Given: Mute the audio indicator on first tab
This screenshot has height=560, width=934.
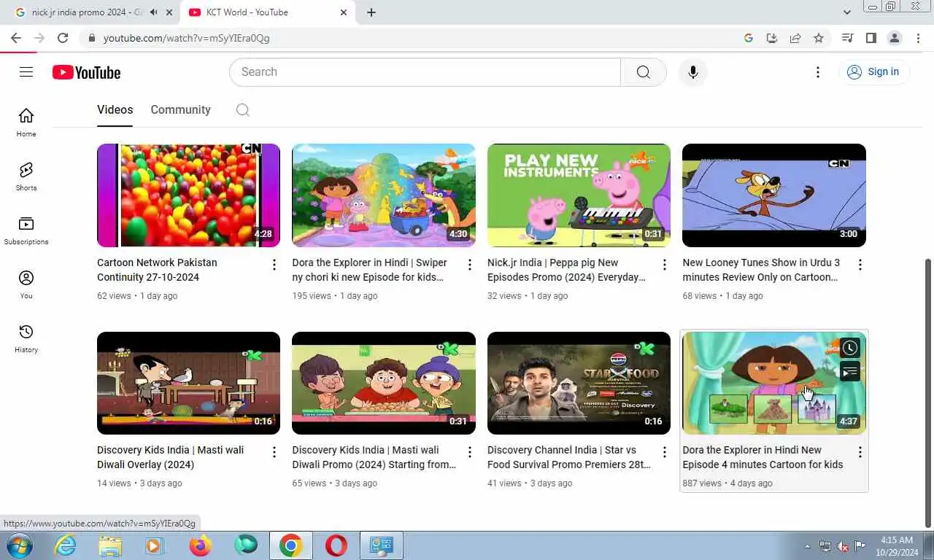Looking at the screenshot, I should click(153, 12).
